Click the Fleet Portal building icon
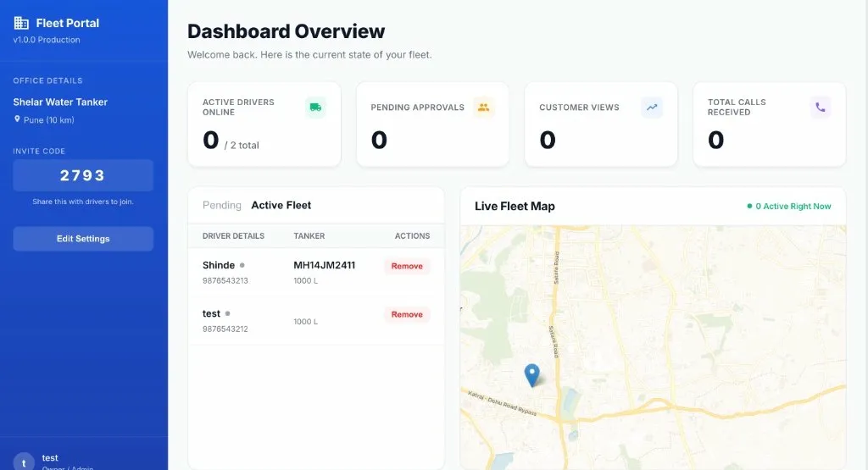This screenshot has width=868, height=470. point(21,23)
